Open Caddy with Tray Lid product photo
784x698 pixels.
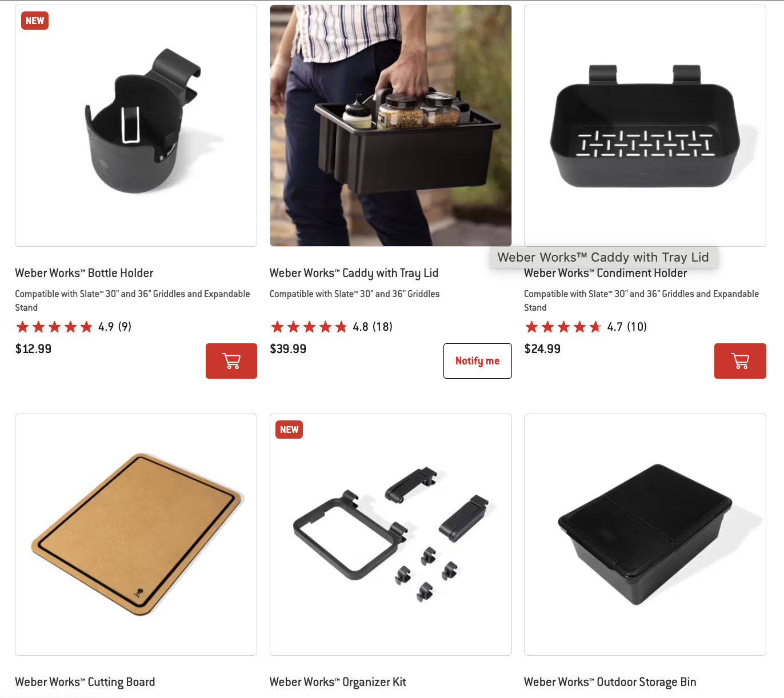391,126
